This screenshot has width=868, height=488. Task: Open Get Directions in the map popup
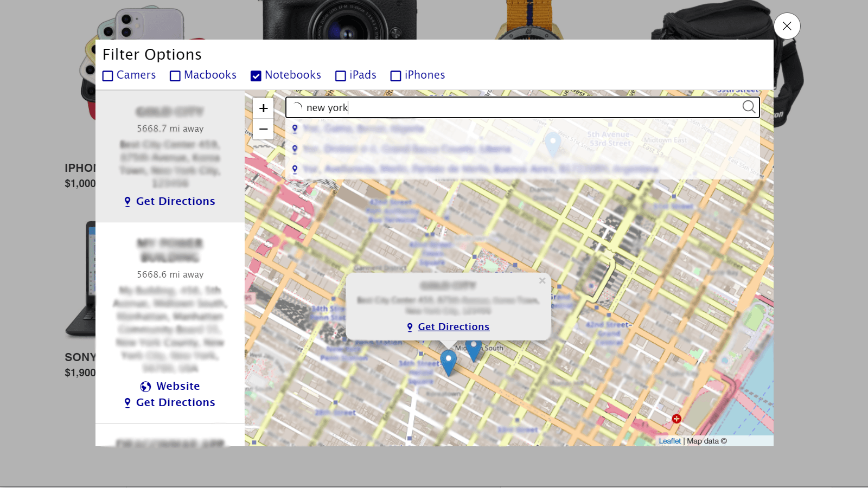pyautogui.click(x=453, y=326)
